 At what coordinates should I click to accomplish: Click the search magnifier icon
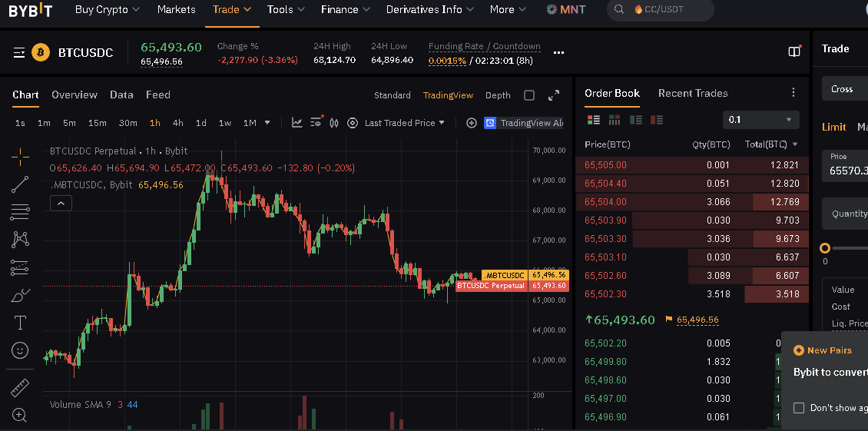pyautogui.click(x=619, y=9)
